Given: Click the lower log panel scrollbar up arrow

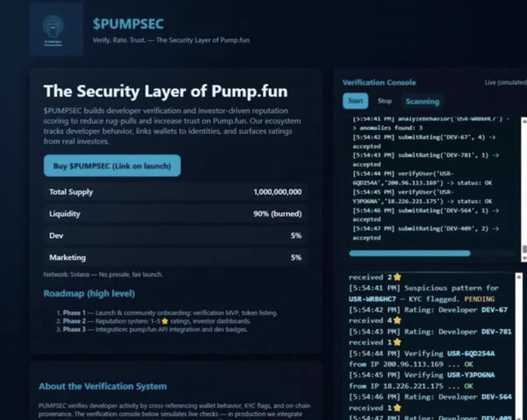Looking at the screenshot, I should (518, 277).
